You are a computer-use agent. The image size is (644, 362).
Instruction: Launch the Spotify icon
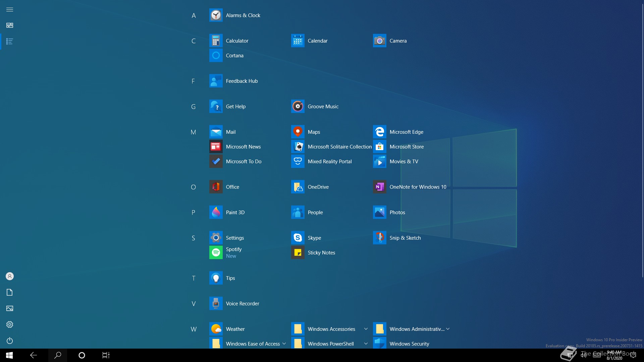pos(216,252)
